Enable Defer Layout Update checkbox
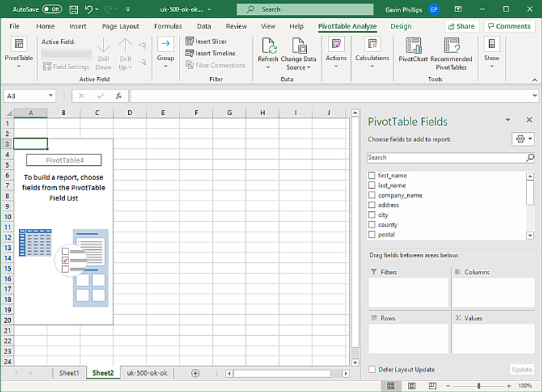542x392 pixels. pos(372,370)
